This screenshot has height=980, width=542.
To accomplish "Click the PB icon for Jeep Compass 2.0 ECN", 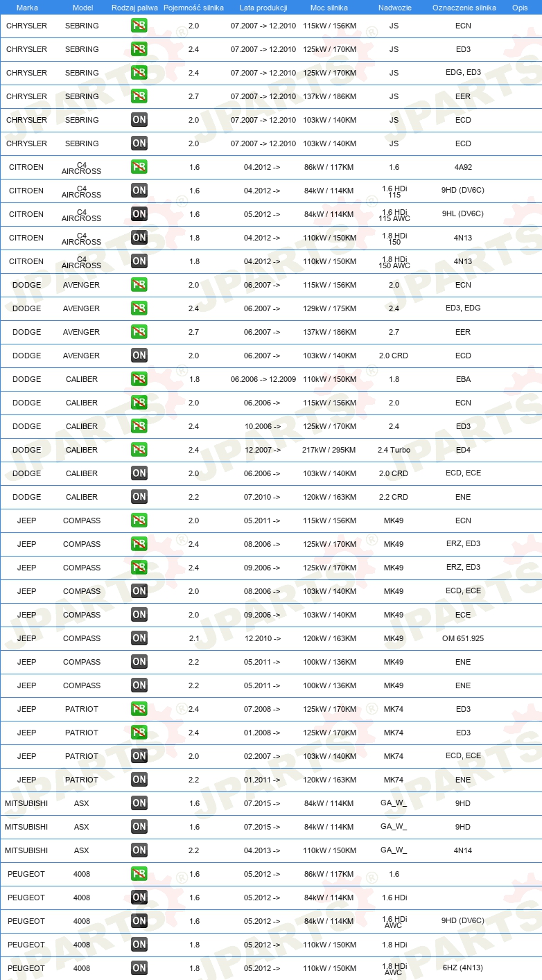I will (139, 520).
